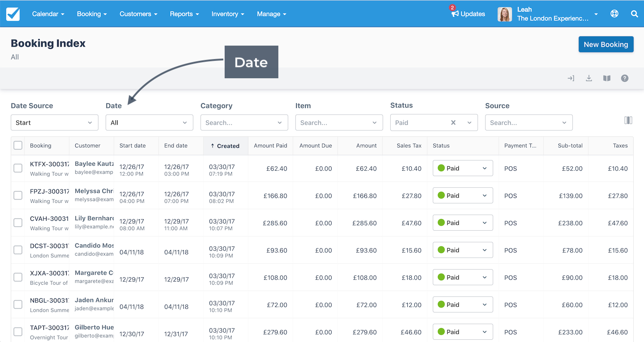Screen dimensions: 644x342
Task: Expand the Status filter chevron
Action: [x=469, y=122]
